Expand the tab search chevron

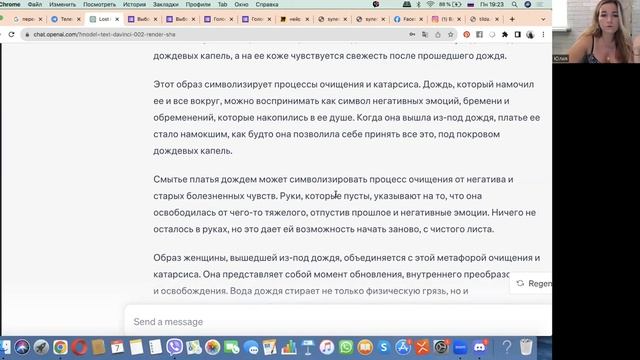pos(543,19)
